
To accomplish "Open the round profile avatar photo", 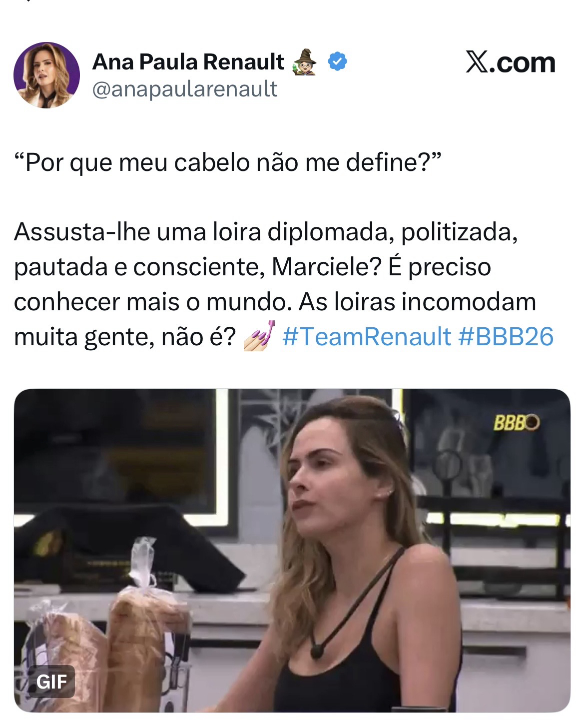I will point(46,75).
